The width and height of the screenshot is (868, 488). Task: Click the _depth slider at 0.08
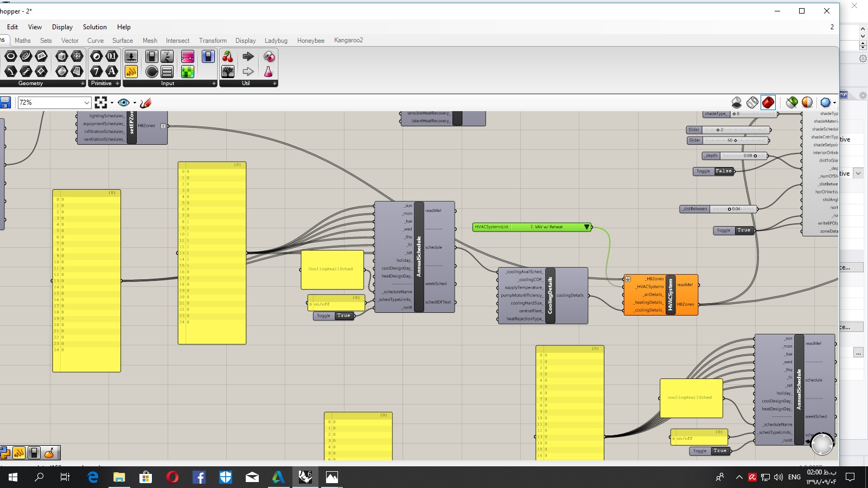(x=735, y=156)
